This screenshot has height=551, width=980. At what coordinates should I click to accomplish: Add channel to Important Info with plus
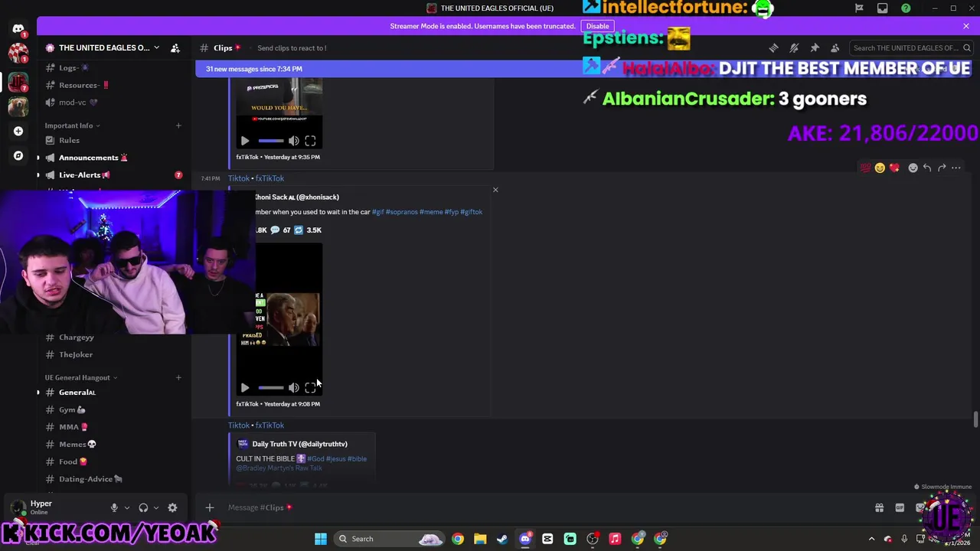coord(178,126)
